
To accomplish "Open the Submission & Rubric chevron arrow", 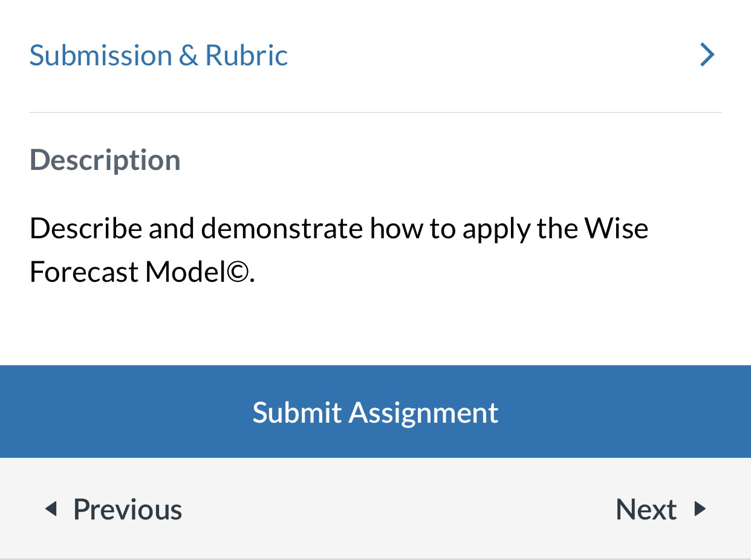I will tap(707, 55).
